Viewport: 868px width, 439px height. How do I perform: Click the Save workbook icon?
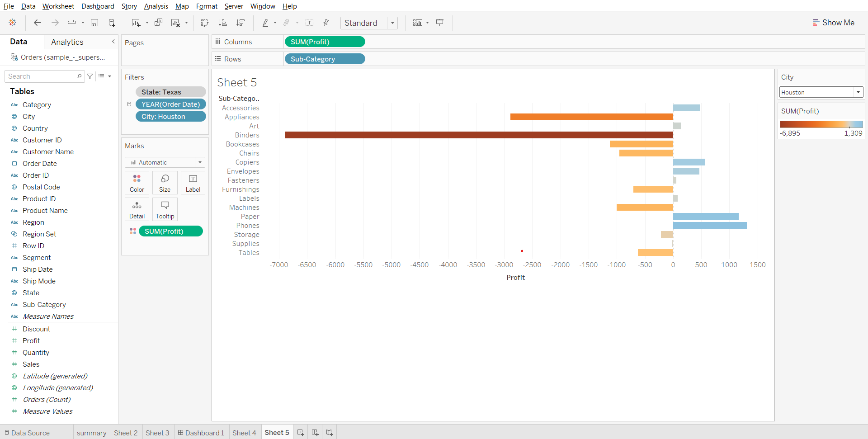coord(94,23)
